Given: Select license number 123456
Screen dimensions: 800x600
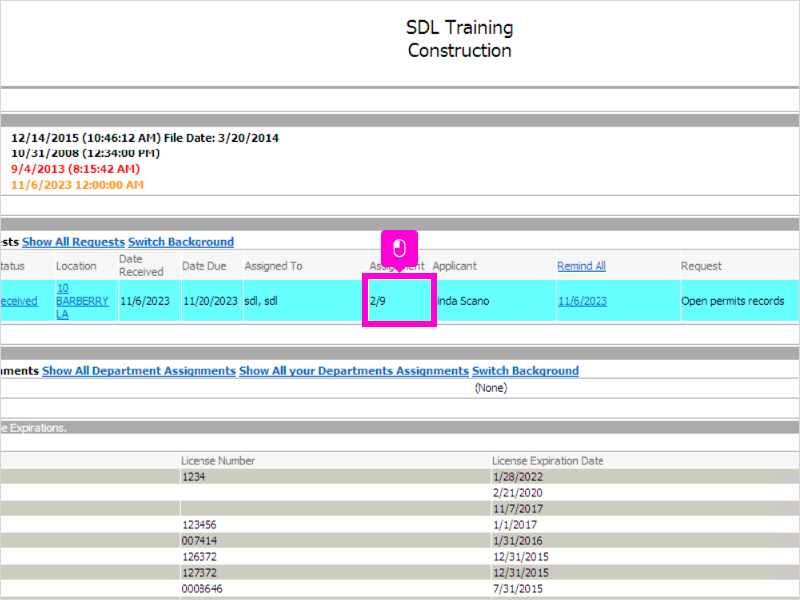Looking at the screenshot, I should tap(199, 524).
